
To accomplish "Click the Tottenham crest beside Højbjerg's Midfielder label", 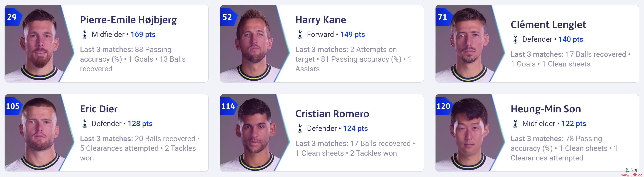I will click(x=85, y=34).
